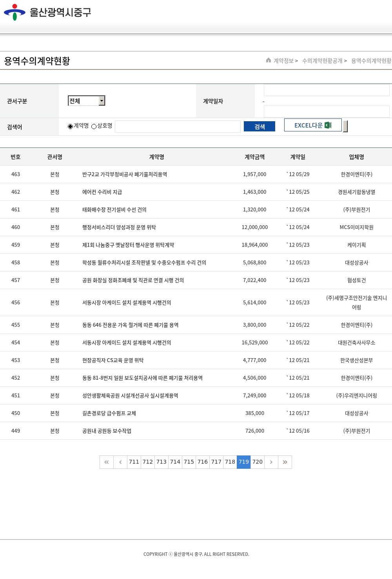Go to the previous page set arrow
Viewport: 392px width, 579px height.
(x=120, y=462)
